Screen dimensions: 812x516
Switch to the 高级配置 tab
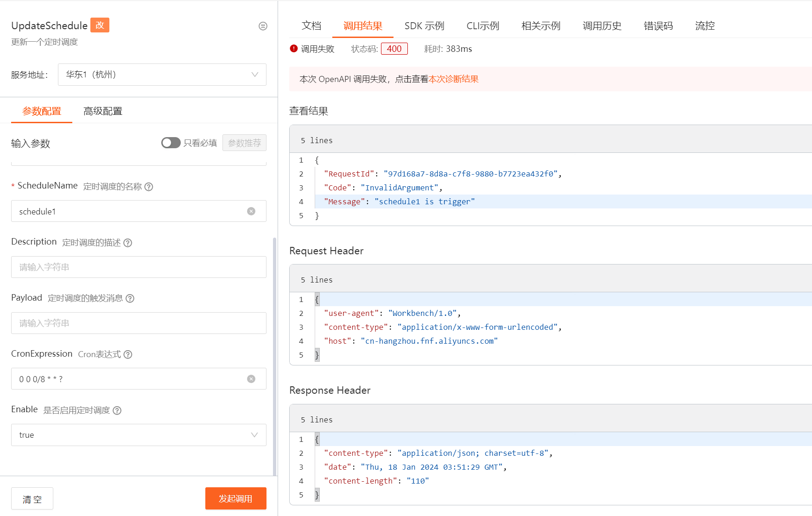[103, 111]
